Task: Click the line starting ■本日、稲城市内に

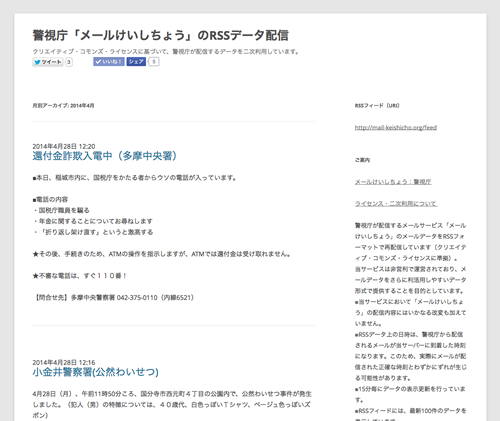Action: tap(134, 178)
